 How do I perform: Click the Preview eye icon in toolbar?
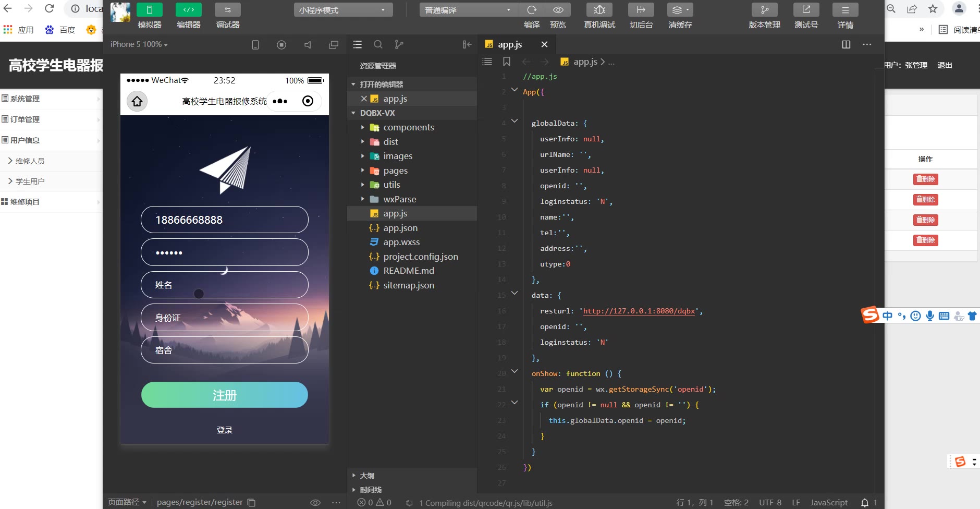(x=558, y=10)
